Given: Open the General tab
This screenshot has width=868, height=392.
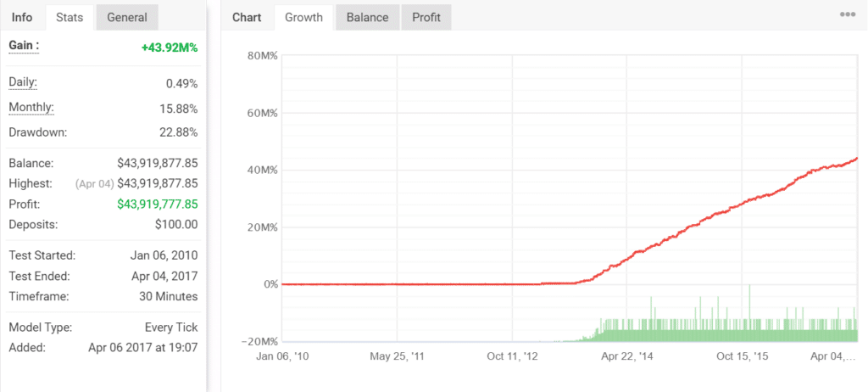Looking at the screenshot, I should [127, 17].
